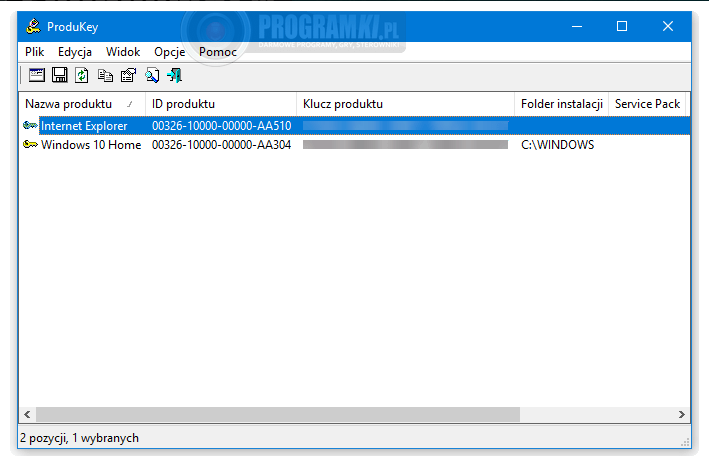Click the key icon beside Windows 10 Home
The width and height of the screenshot is (709, 465).
[30, 144]
